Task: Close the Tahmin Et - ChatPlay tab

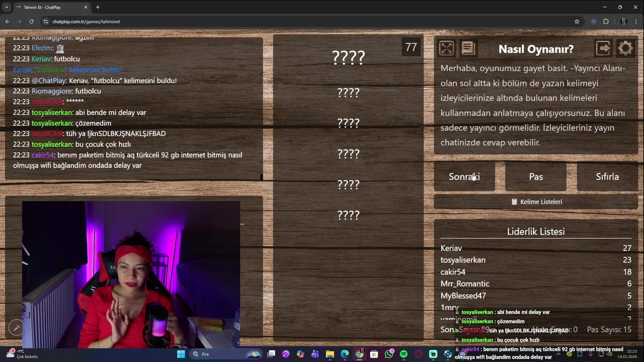Action: pos(86,7)
